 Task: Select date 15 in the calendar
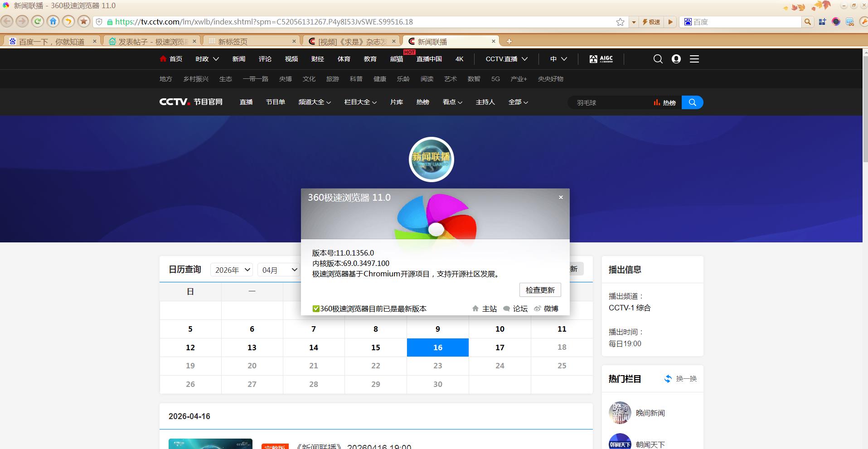(x=376, y=348)
